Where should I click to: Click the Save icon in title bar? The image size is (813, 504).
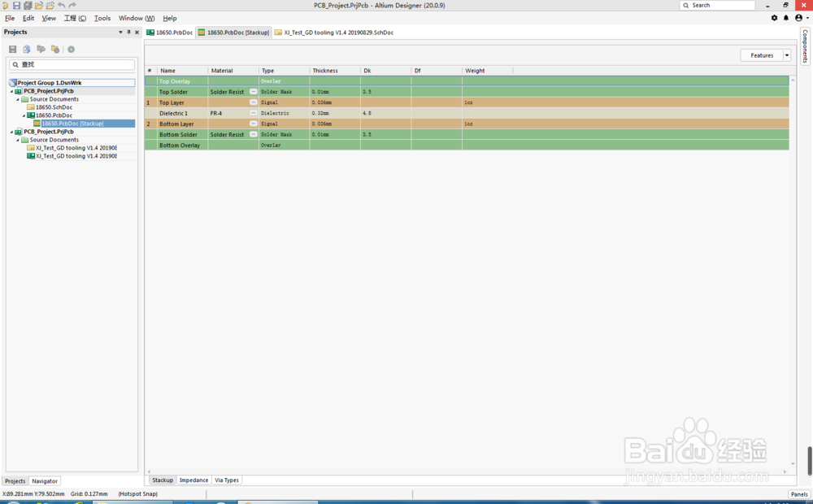click(x=16, y=5)
